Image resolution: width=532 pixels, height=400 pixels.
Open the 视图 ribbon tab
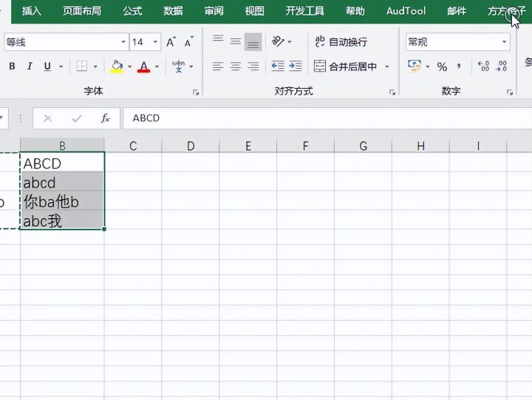tap(254, 11)
